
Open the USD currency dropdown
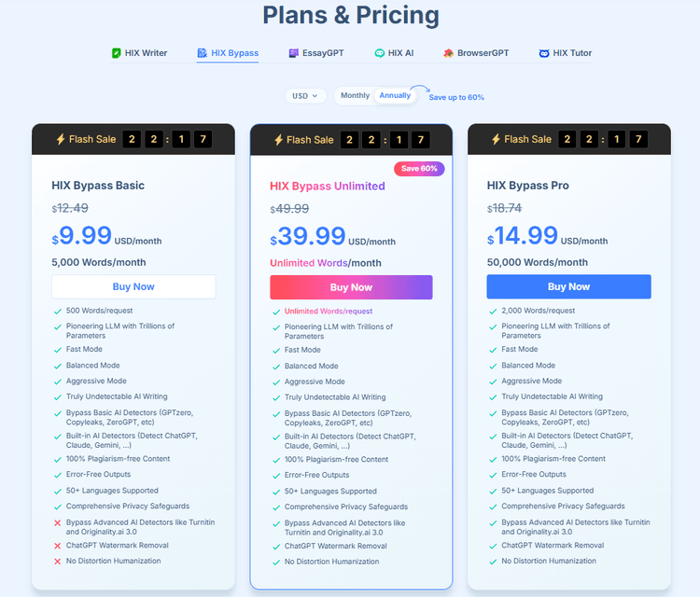[x=305, y=96]
